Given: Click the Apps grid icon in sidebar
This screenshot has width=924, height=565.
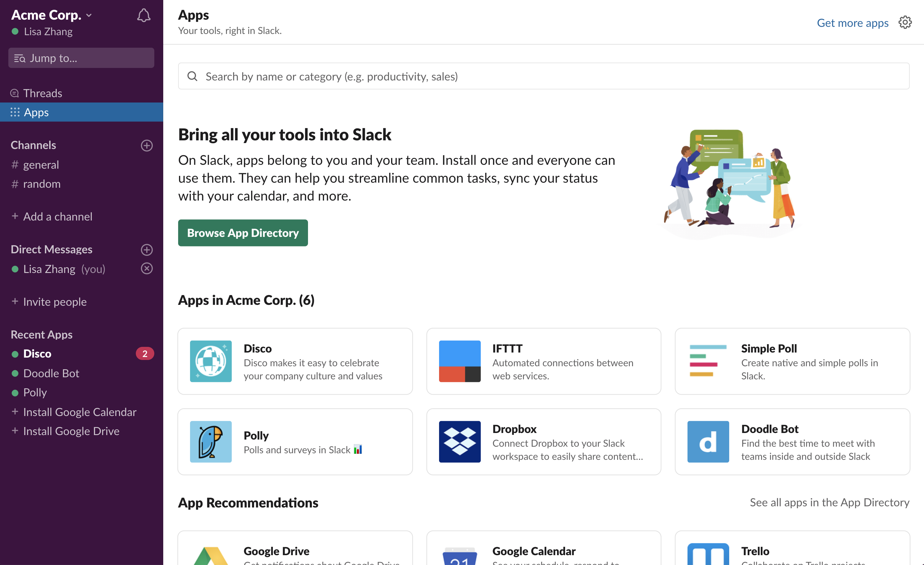Looking at the screenshot, I should (15, 111).
